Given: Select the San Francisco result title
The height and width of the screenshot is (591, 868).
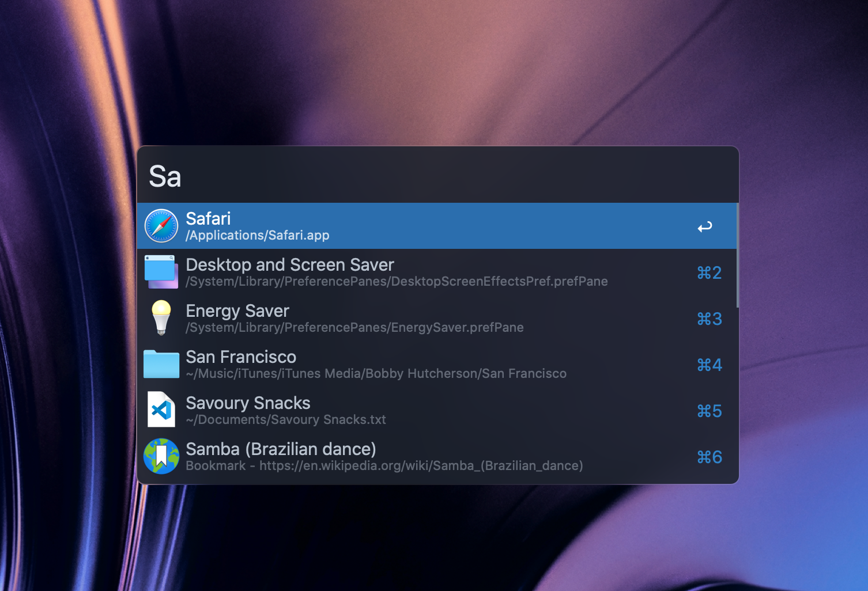Looking at the screenshot, I should [241, 357].
